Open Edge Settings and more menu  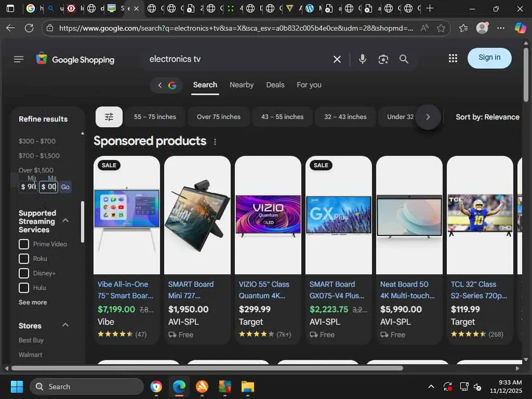click(501, 28)
